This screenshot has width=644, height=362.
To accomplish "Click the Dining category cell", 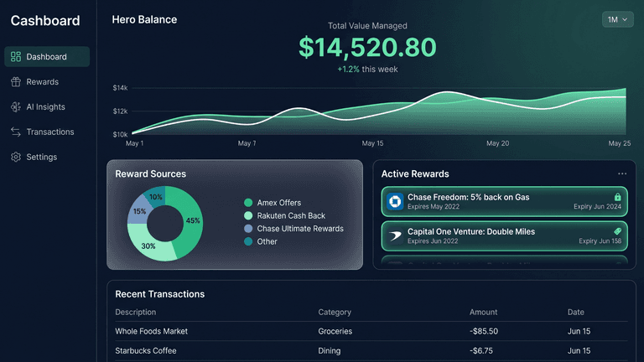I will [x=330, y=351].
